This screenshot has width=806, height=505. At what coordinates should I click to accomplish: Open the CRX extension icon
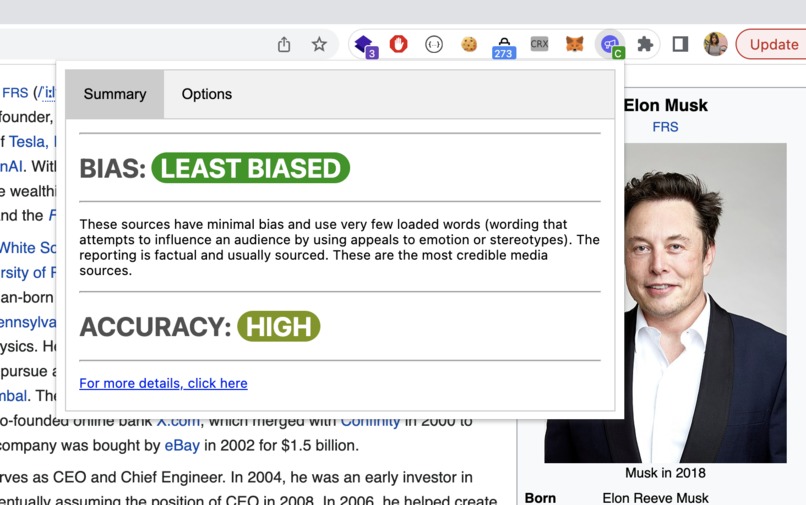click(x=539, y=44)
